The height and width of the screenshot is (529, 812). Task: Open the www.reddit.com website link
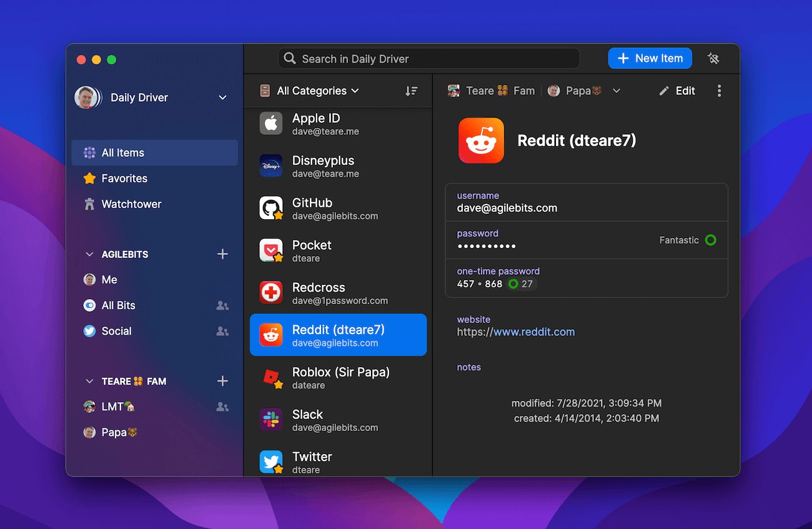[533, 332]
